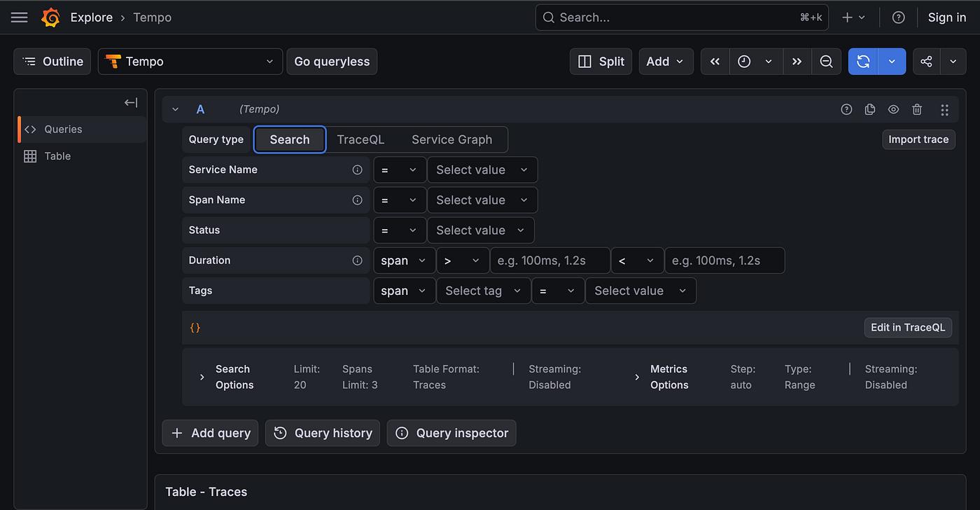
Task: Open Service Name value dropdown
Action: point(482,170)
